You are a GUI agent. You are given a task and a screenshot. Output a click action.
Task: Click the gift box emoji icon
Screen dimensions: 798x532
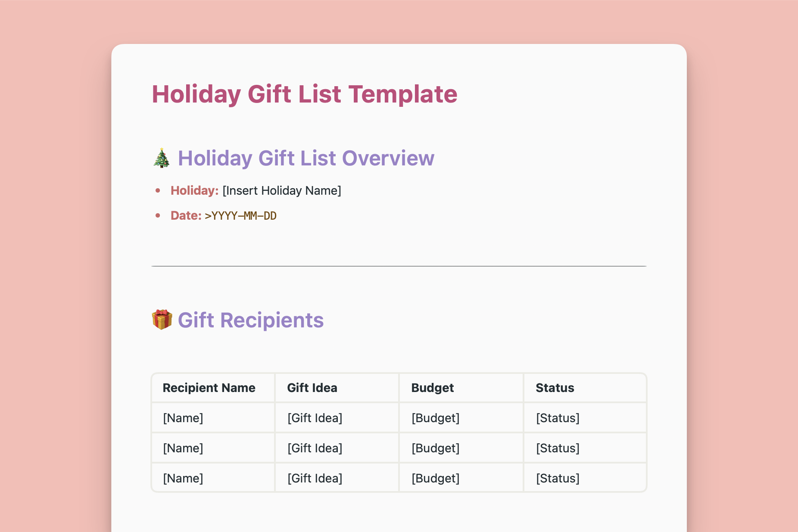(x=162, y=320)
